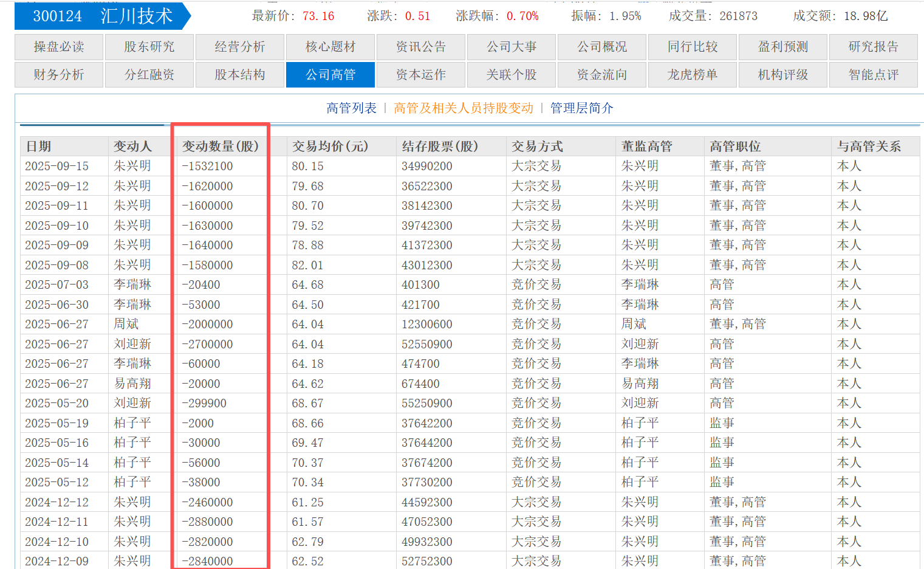Open 盈利预测 tab
The width and height of the screenshot is (924, 569).
783,47
